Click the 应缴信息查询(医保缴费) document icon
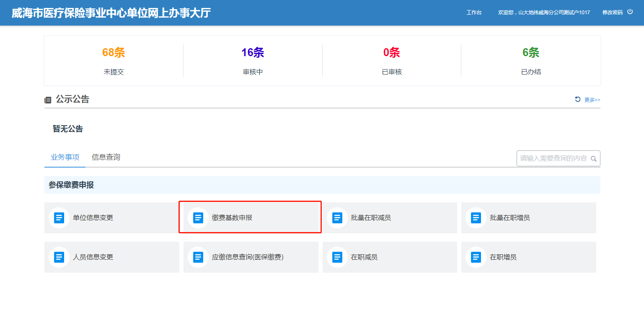 tap(198, 257)
